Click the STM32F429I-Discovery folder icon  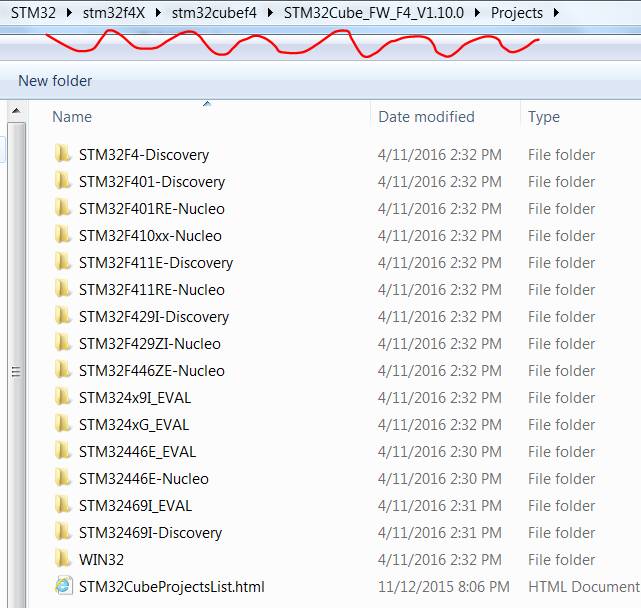click(63, 316)
